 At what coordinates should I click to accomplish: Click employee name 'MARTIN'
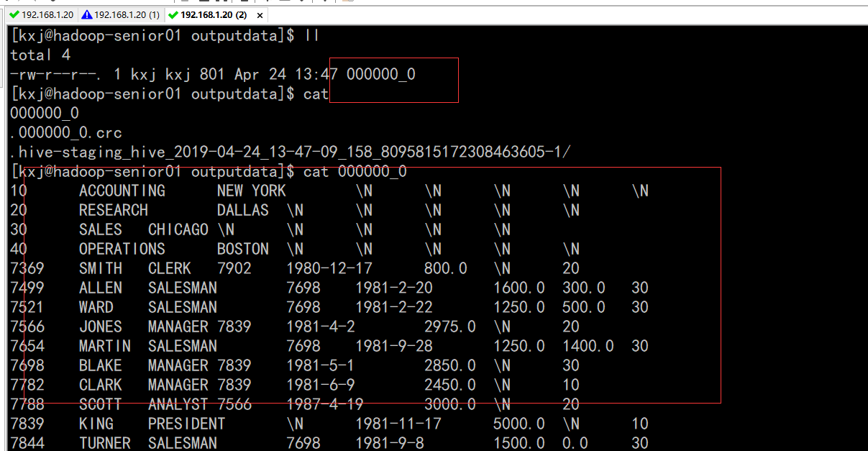[105, 346]
